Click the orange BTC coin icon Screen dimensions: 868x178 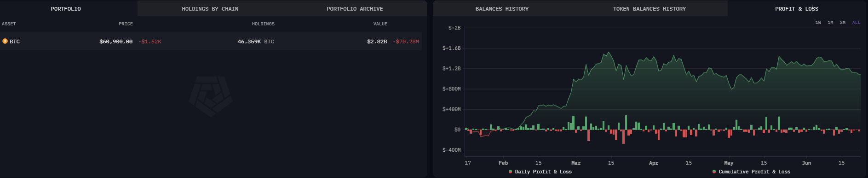point(5,41)
